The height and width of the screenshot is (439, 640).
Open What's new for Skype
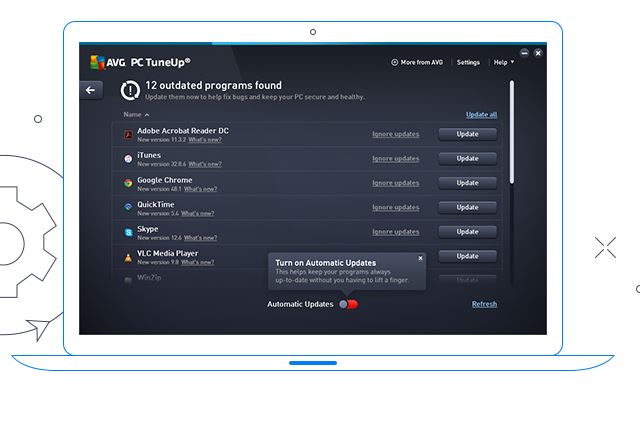(x=200, y=237)
